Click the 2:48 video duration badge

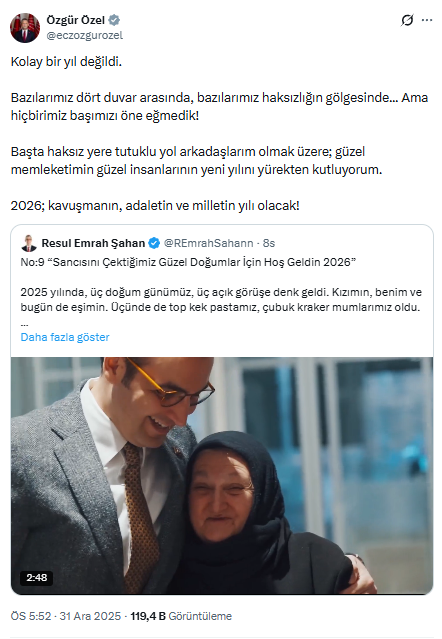click(x=37, y=577)
